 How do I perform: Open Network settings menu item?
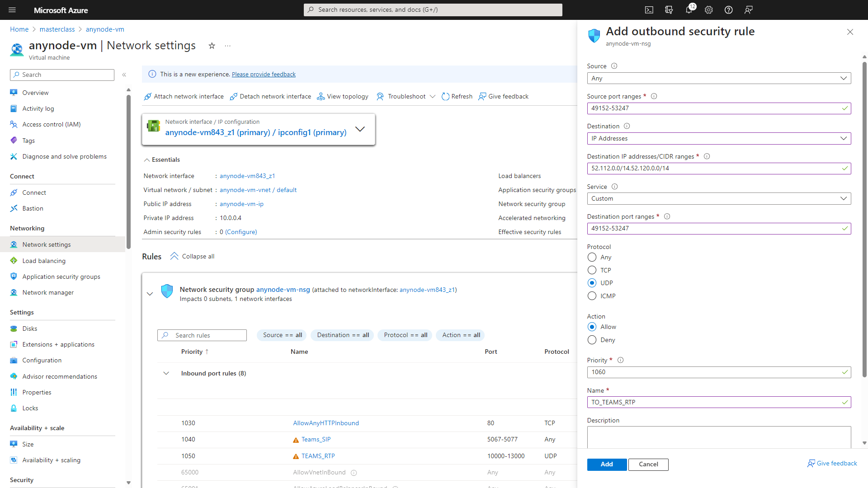coord(47,244)
